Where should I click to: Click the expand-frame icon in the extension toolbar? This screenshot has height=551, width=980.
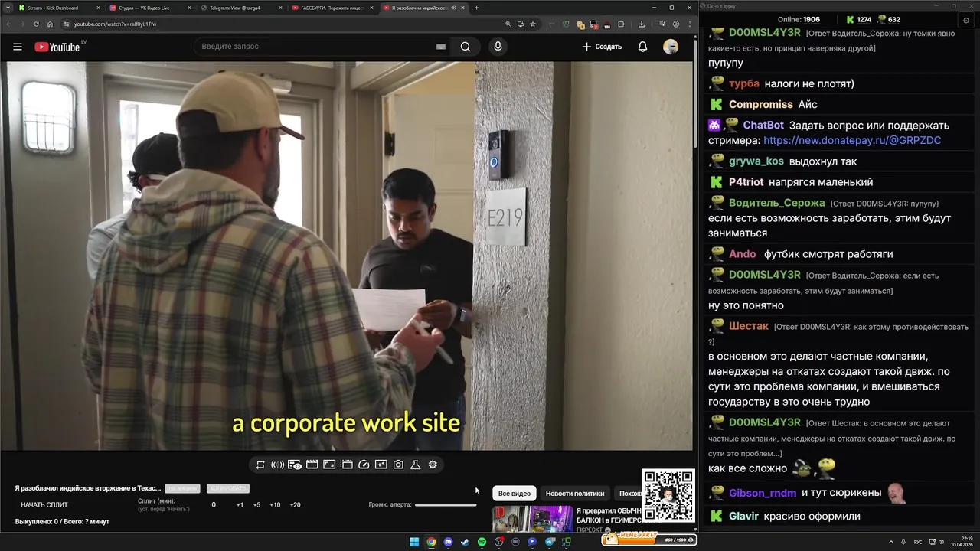[329, 465]
